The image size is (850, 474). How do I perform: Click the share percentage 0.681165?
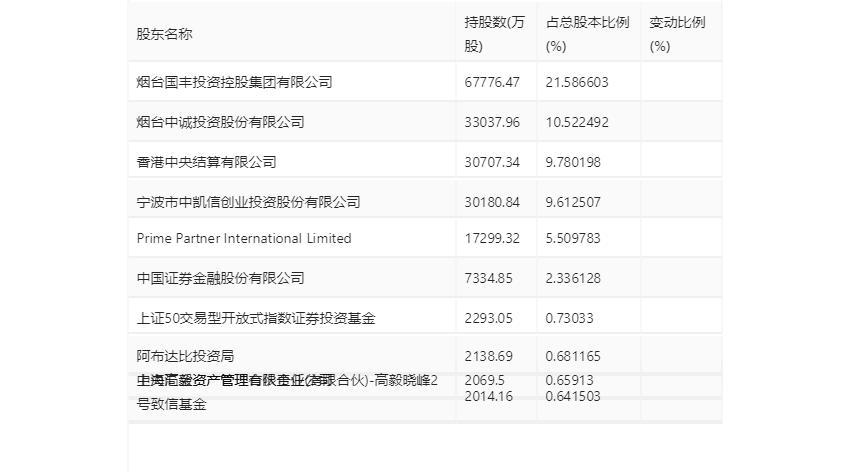click(577, 355)
